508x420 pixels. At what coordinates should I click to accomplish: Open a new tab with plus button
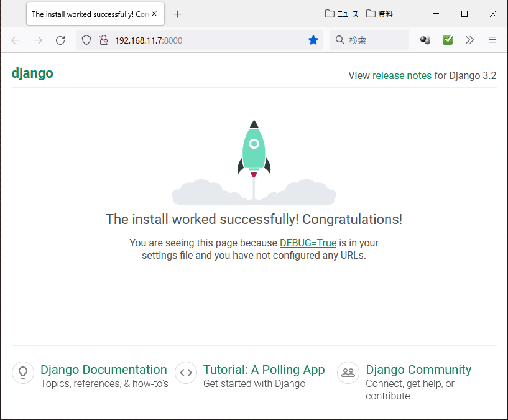coord(178,14)
